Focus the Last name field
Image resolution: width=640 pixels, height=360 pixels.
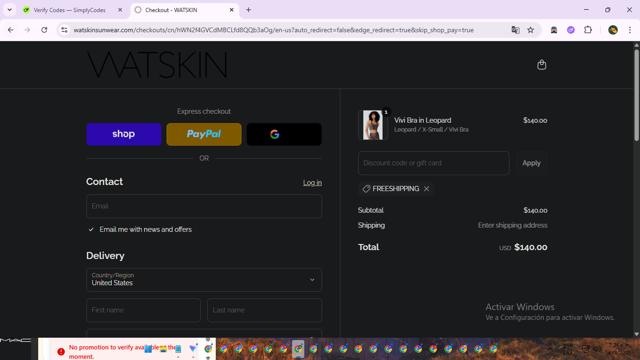click(x=264, y=310)
